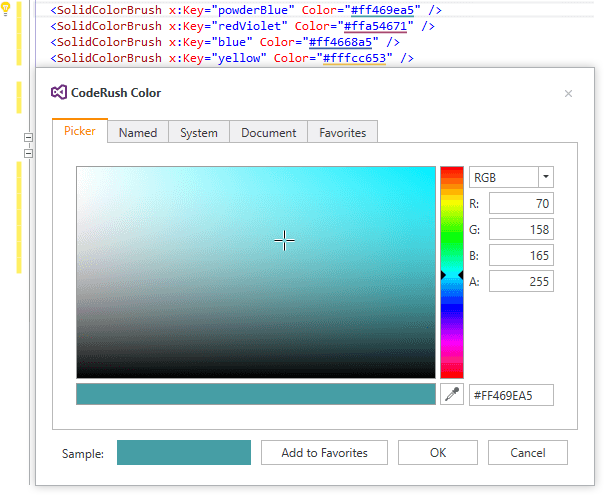Click the eyedropper color sampler icon

(452, 395)
